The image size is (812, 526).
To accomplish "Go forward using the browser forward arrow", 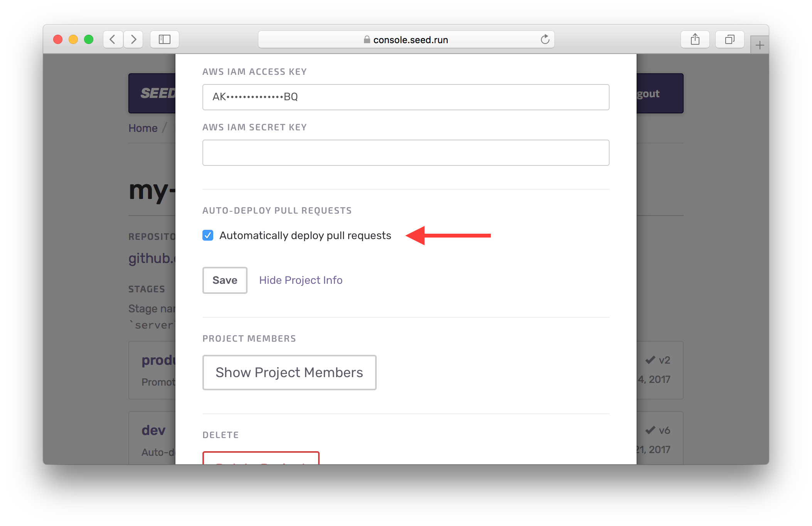I will pos(133,39).
